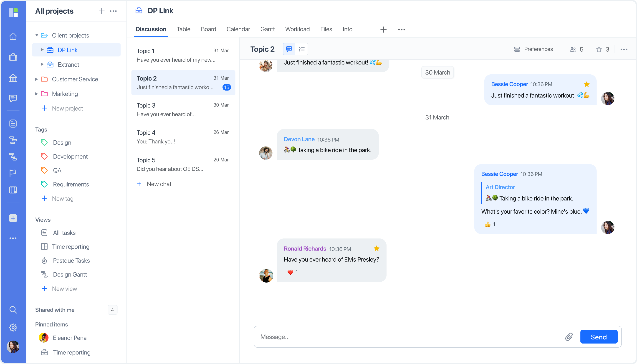The image size is (637, 364).
Task: Create a New project
Action: point(62,108)
